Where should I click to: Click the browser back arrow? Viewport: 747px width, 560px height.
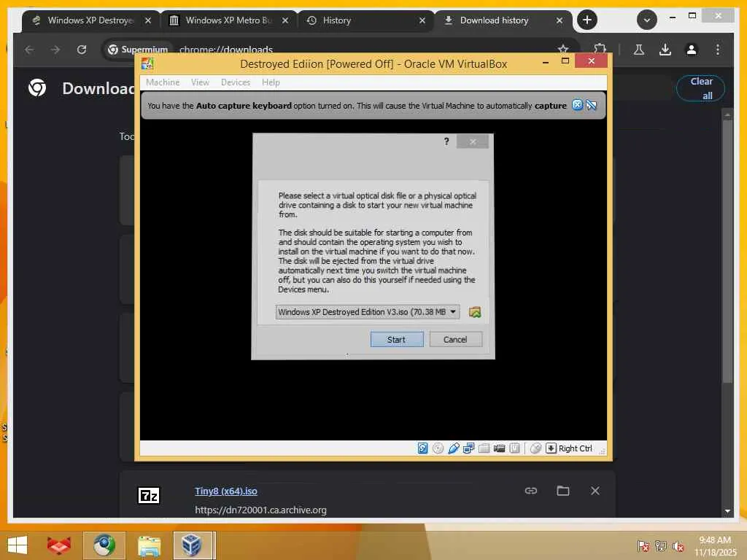[x=29, y=50]
